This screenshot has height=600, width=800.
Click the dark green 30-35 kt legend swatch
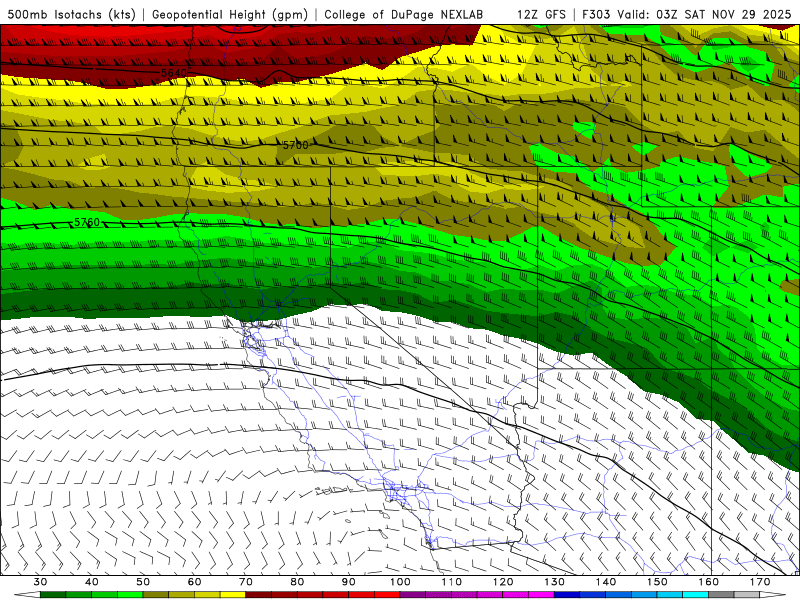tap(53, 595)
